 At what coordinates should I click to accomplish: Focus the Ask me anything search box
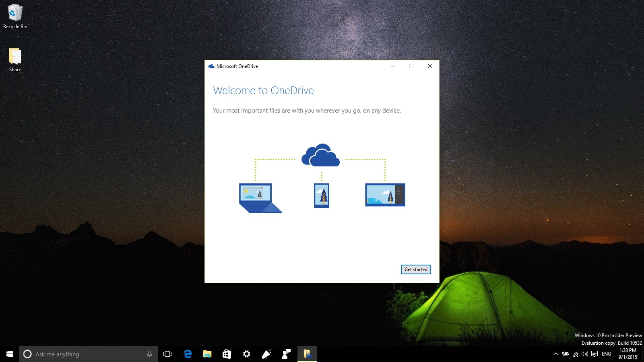(x=89, y=354)
